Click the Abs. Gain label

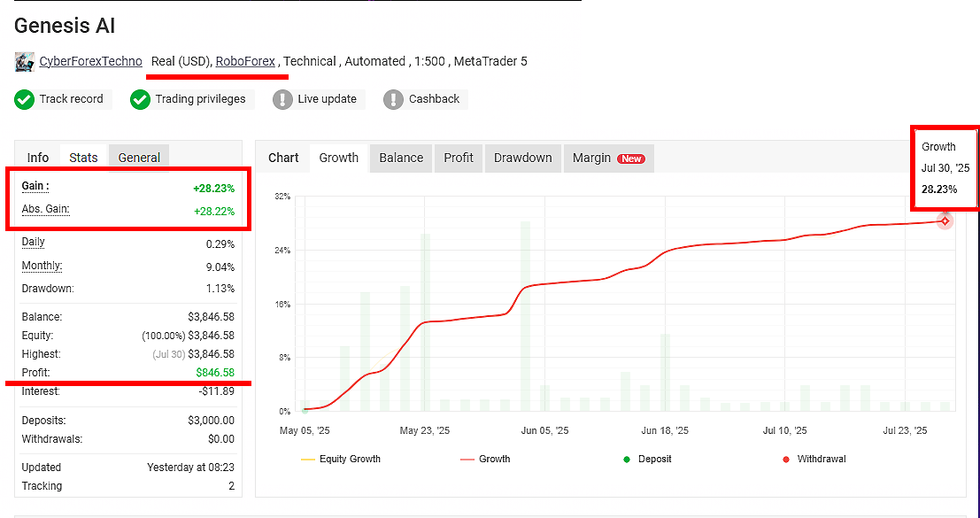click(46, 209)
